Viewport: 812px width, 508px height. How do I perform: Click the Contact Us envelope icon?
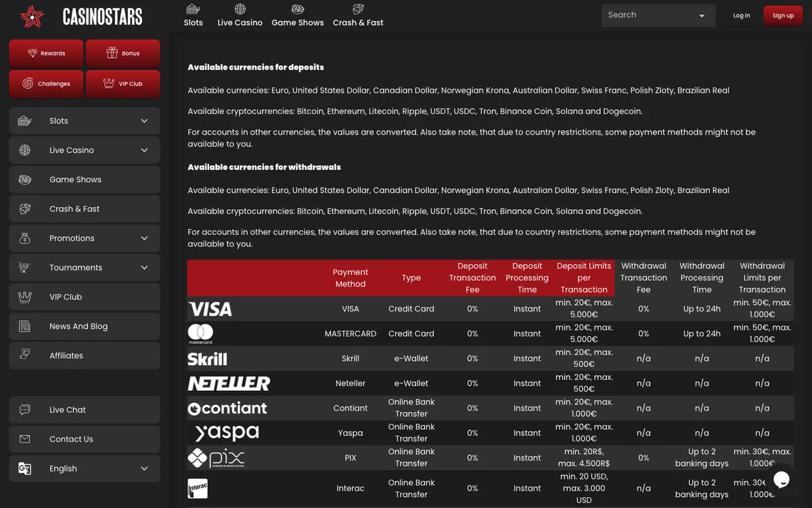25,439
